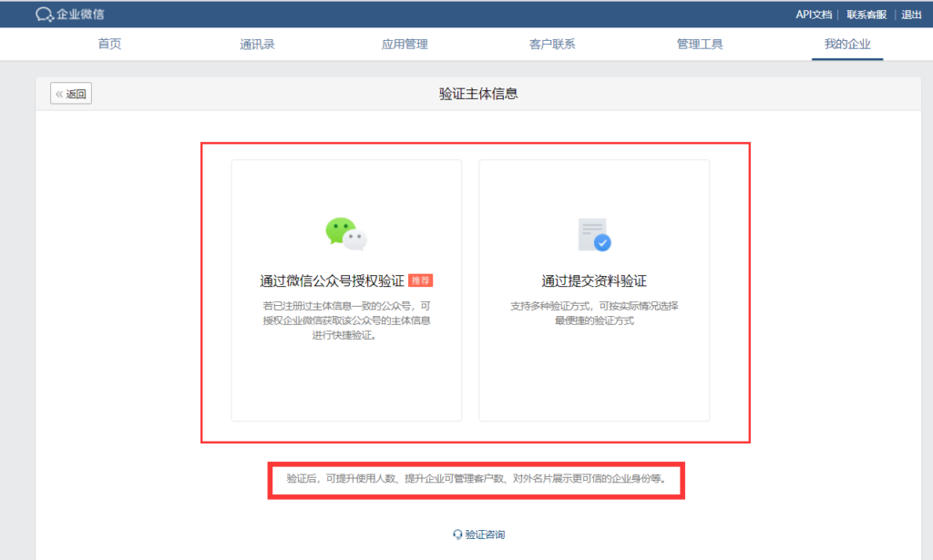This screenshot has height=560, width=933.
Task: Choose 通过提交资料验证 title
Action: (x=594, y=280)
